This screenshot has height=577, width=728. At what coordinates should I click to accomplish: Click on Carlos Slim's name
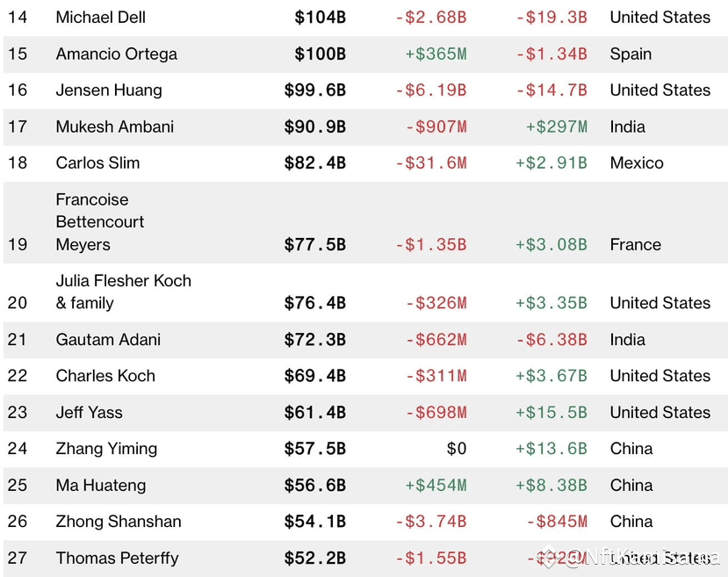98,163
